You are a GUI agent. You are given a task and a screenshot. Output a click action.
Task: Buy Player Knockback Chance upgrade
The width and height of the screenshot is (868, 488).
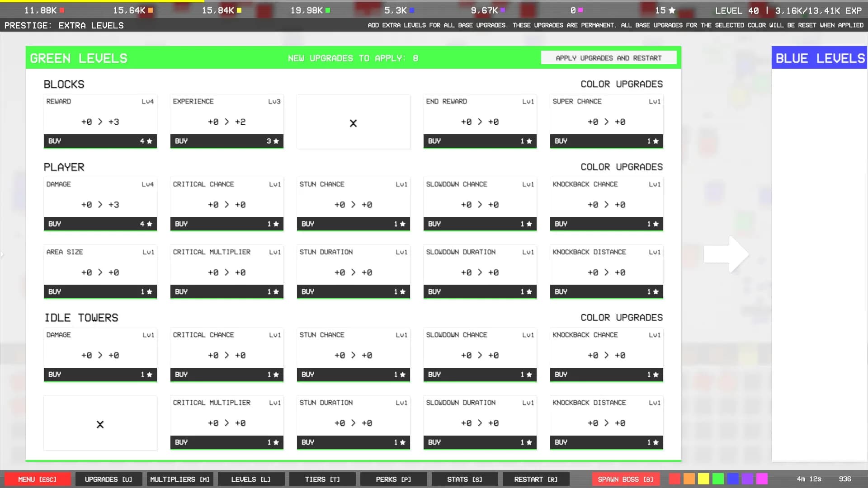tap(606, 224)
